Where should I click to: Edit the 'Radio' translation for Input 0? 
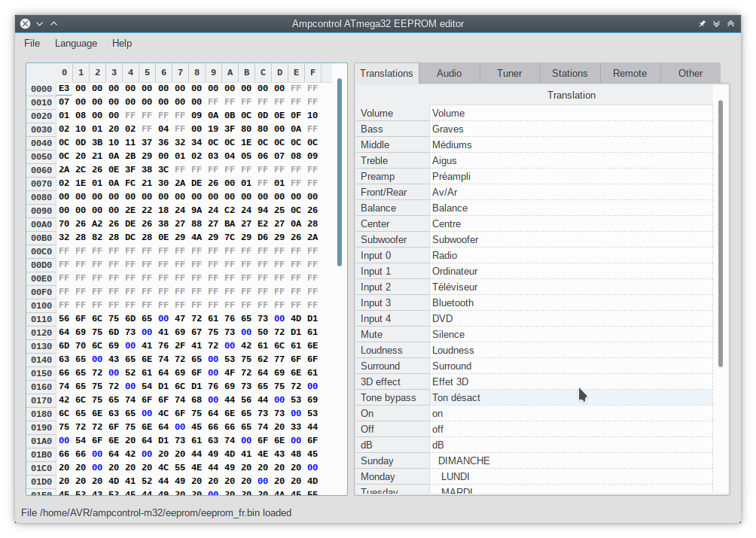pyautogui.click(x=571, y=255)
